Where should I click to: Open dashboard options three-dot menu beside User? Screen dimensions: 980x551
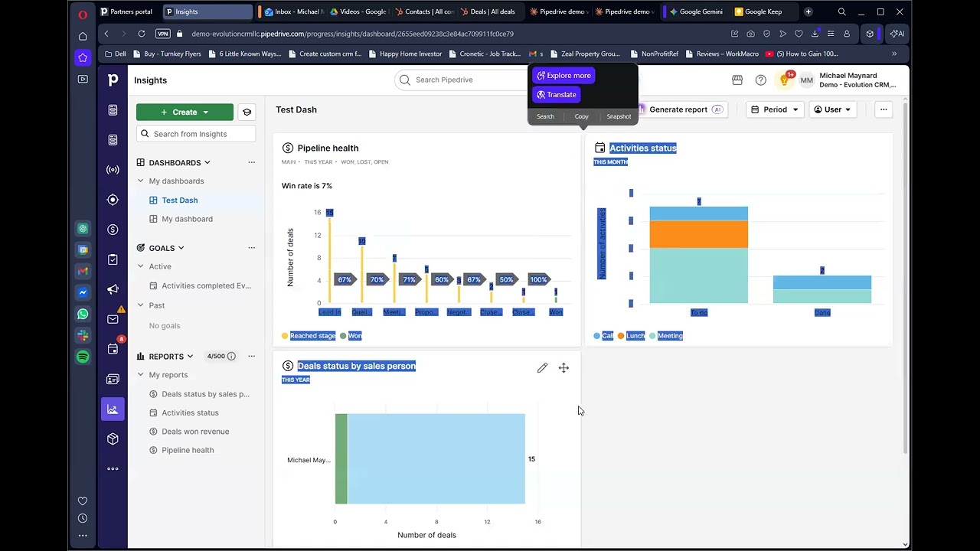(x=884, y=109)
